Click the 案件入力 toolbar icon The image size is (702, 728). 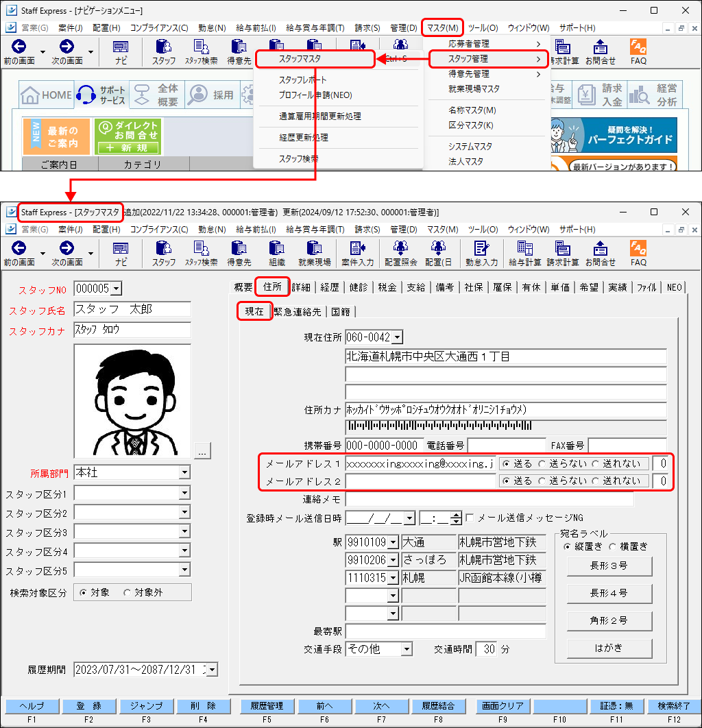[x=357, y=254]
